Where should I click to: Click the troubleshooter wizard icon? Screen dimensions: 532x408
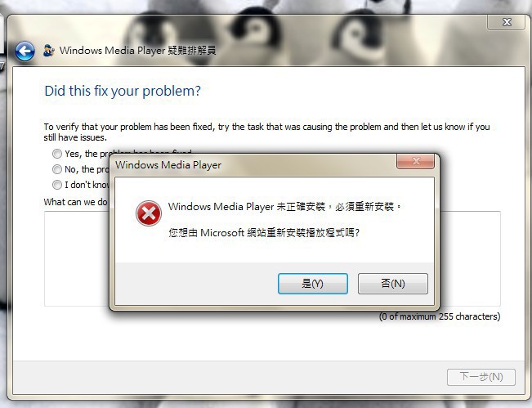[x=49, y=51]
